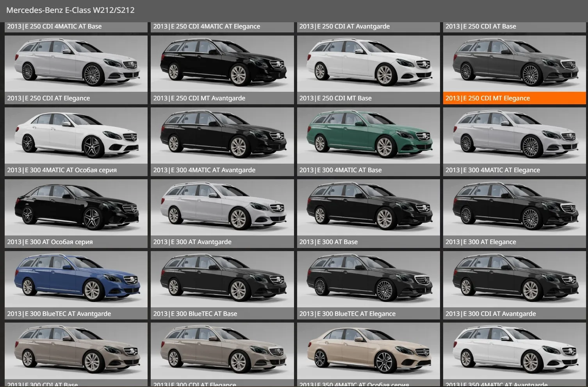
Task: Select the E 300 AT Elegance label
Action: (x=481, y=242)
